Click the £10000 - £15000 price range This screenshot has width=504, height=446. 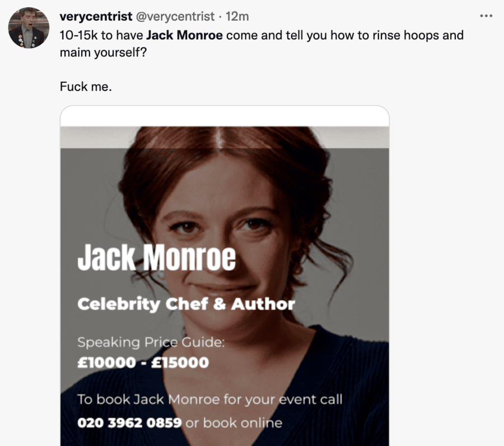pos(143,363)
